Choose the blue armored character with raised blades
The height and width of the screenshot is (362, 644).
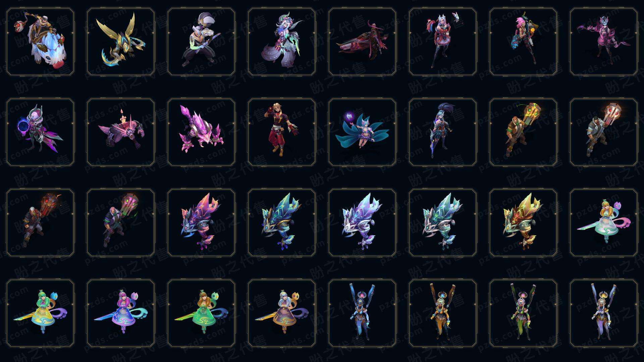pos(362,313)
